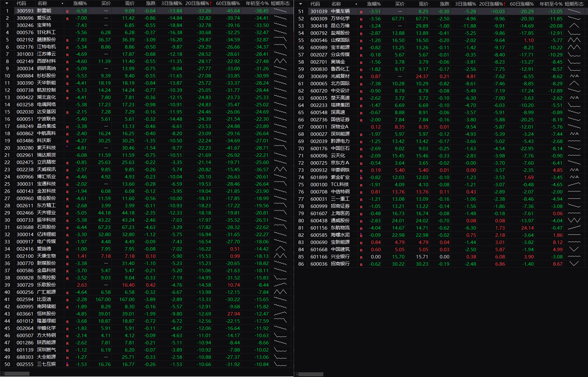Open the trend sparkline for 通威股份
The image size is (588, 377).
(x=574, y=220)
